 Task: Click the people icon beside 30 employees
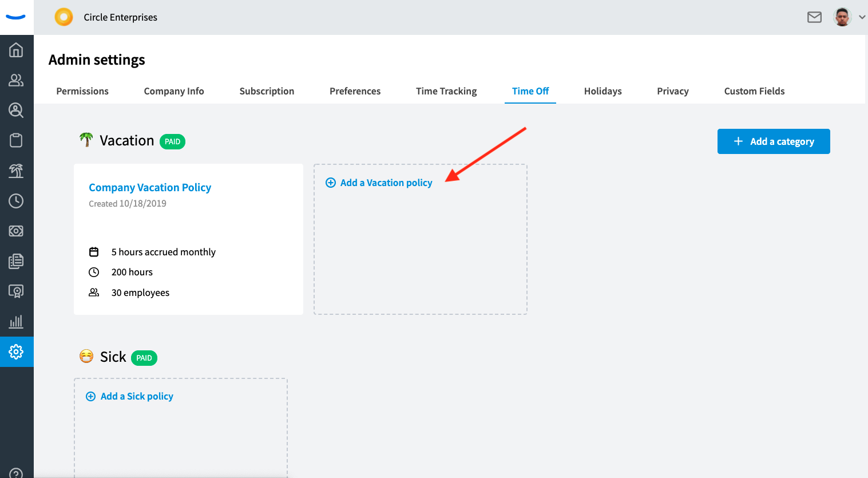tap(94, 293)
